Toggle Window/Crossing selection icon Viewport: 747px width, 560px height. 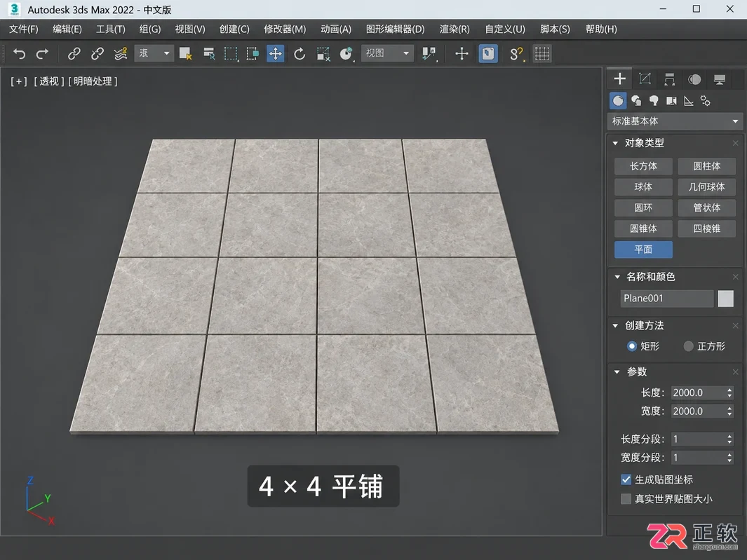tap(253, 54)
